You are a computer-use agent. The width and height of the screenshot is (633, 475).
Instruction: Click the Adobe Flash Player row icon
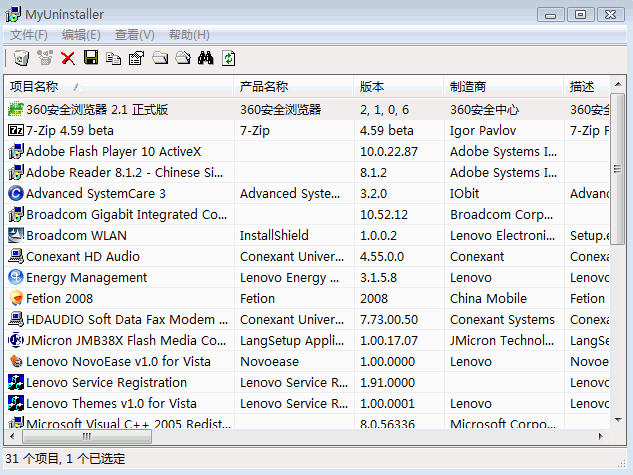[16, 151]
